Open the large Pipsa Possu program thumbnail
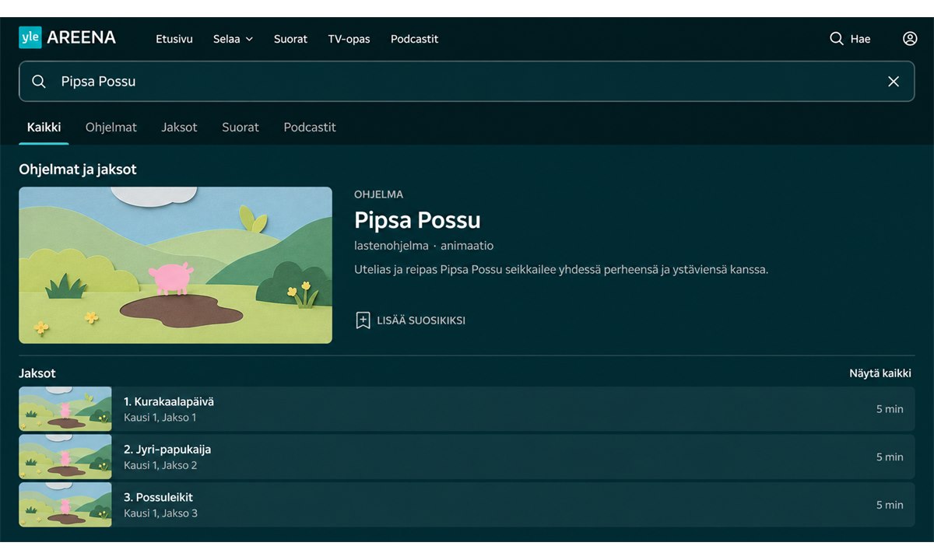Viewport: 934px width, 560px height. (175, 265)
